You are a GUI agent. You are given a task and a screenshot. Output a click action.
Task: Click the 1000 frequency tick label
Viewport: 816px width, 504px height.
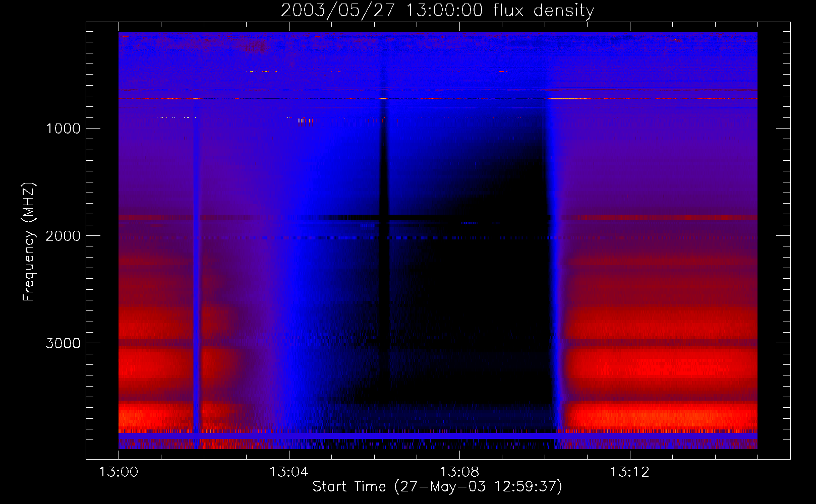pos(63,129)
